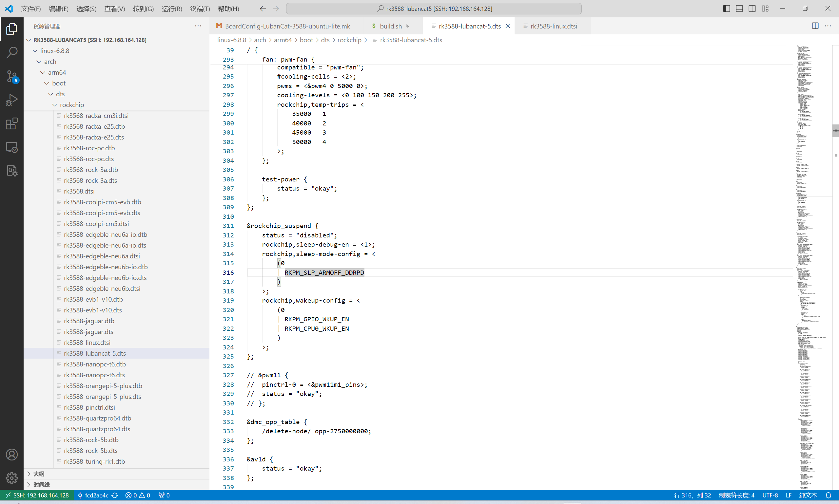This screenshot has width=839, height=504.
Task: Open the settings-file activity bar icon
Action: pos(11,171)
